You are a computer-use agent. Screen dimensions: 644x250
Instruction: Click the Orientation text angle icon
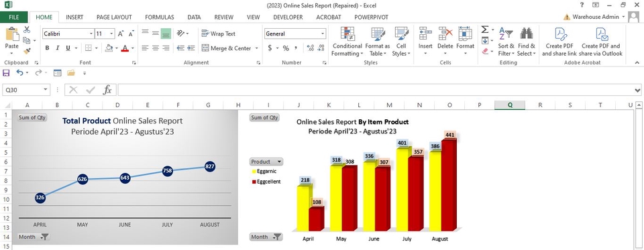point(180,33)
